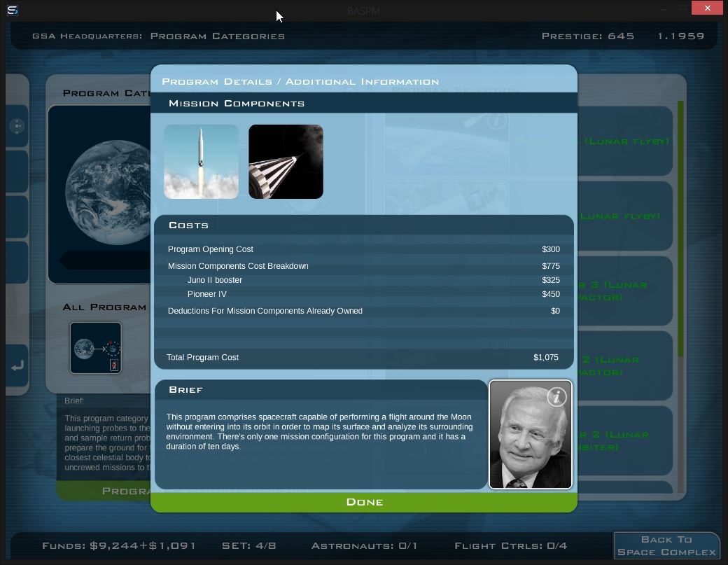The width and height of the screenshot is (728, 565).
Task: Click Back To Space Complex button
Action: coord(666,545)
